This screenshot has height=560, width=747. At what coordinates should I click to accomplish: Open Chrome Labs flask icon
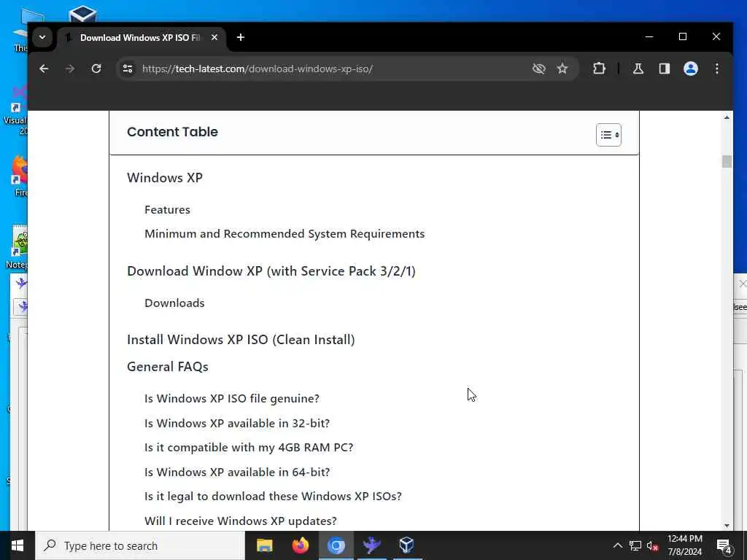coord(638,69)
